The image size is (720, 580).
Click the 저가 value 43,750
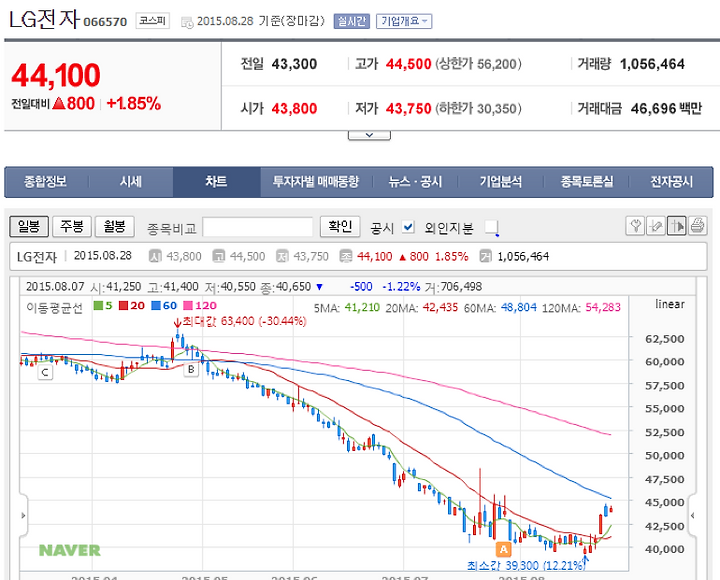coord(409,108)
